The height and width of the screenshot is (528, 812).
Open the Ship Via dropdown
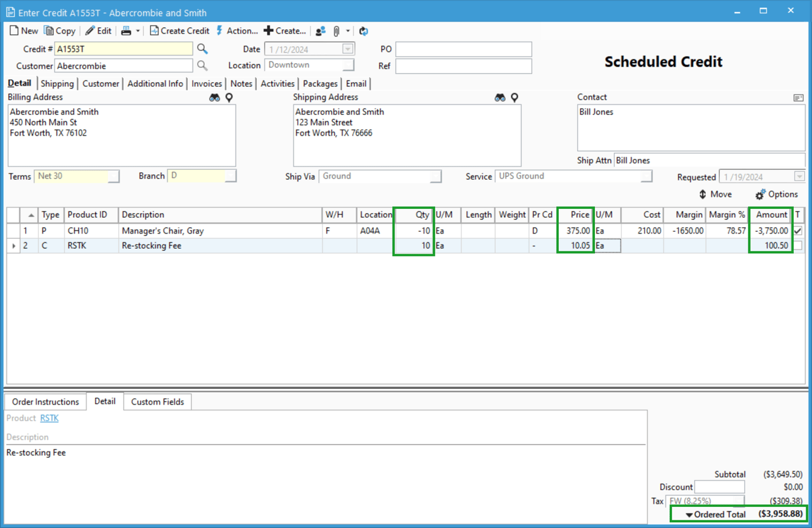[x=436, y=176]
